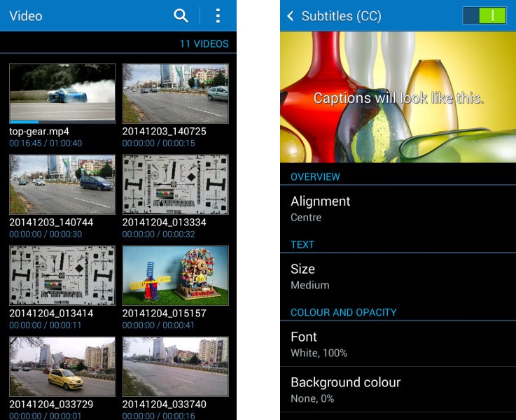Click the 20141203_140744 file name label
The height and width of the screenshot is (420, 516).
pos(51,223)
